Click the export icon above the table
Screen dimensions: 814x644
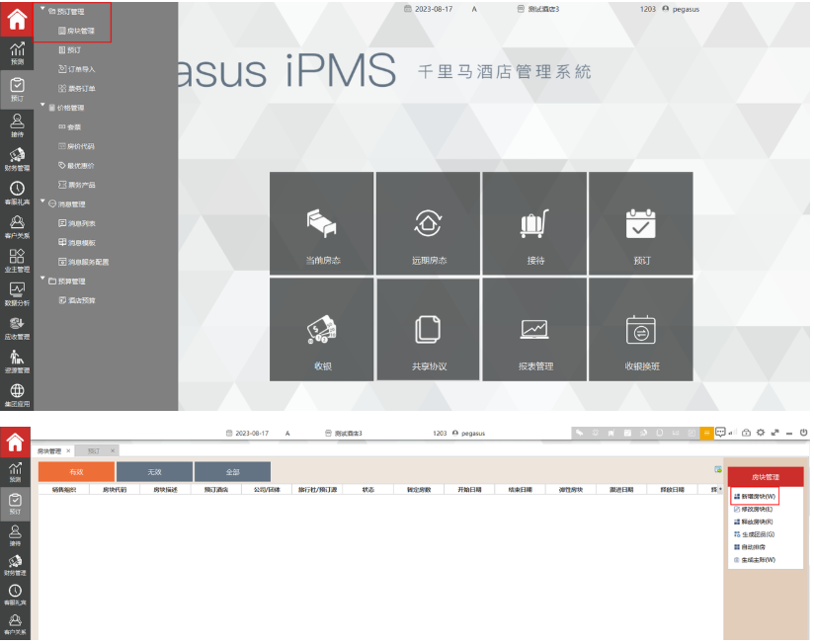click(718, 469)
